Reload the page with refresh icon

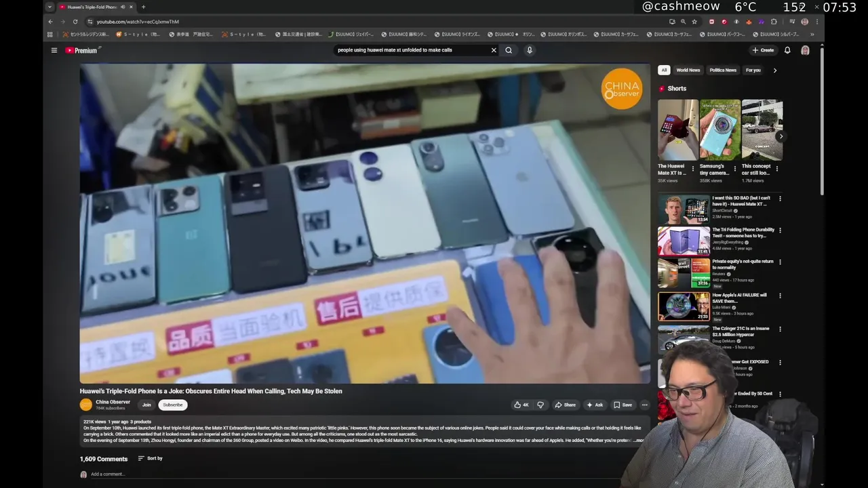click(75, 22)
